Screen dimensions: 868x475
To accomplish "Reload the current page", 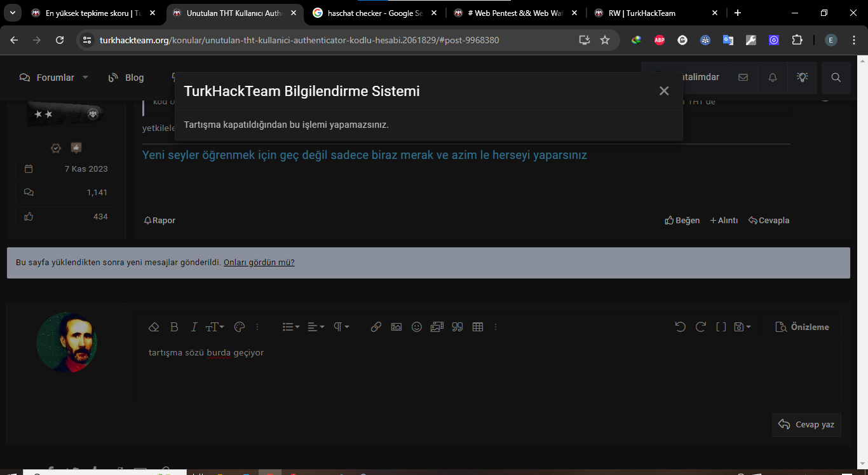I will [60, 40].
